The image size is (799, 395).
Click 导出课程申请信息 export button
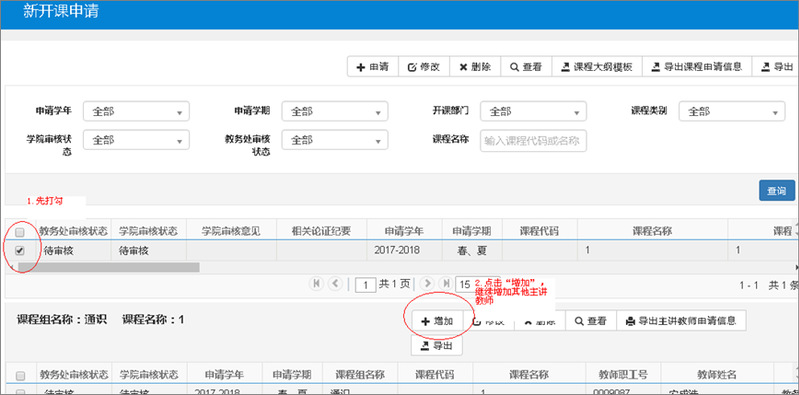click(697, 67)
